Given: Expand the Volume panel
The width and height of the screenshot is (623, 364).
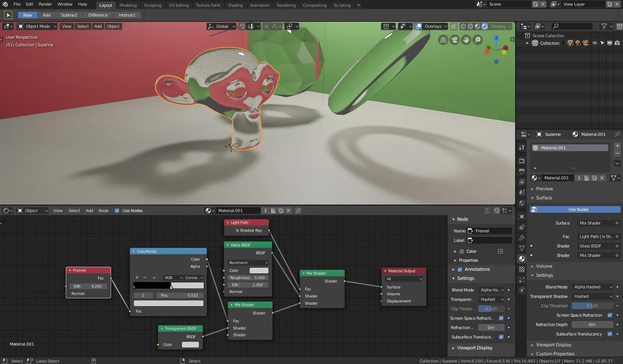Looking at the screenshot, I should pos(544,266).
